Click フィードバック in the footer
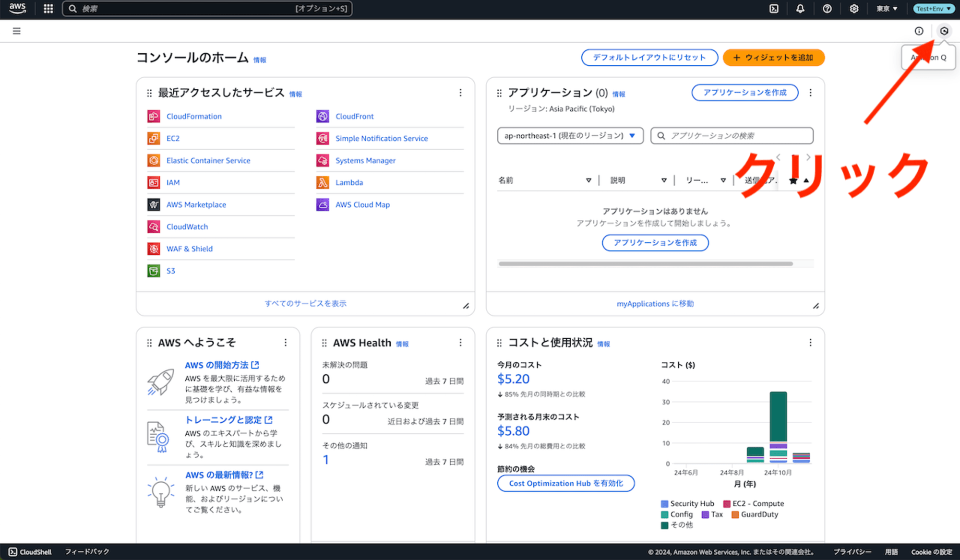The width and height of the screenshot is (960, 560). [x=87, y=552]
